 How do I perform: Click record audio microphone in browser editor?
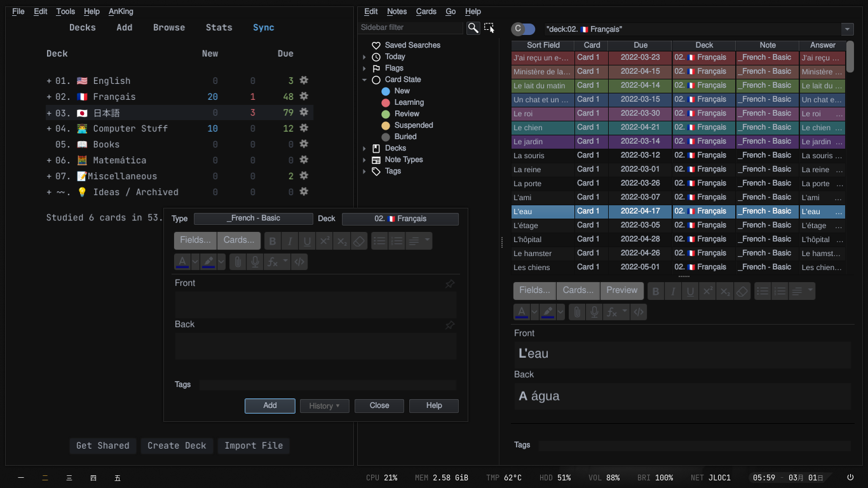pyautogui.click(x=595, y=312)
